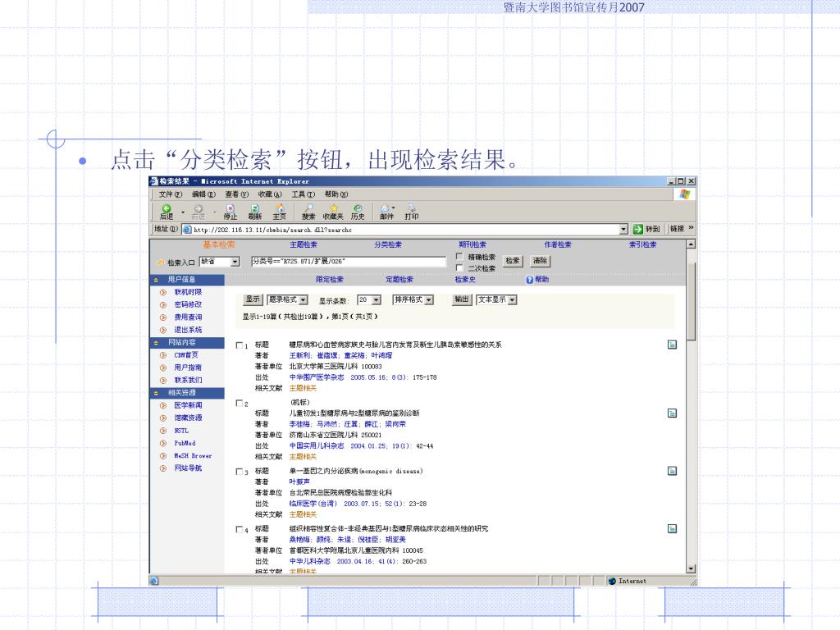Click the scrollbar down arrow
Screen dimensions: 840x630
(691, 568)
